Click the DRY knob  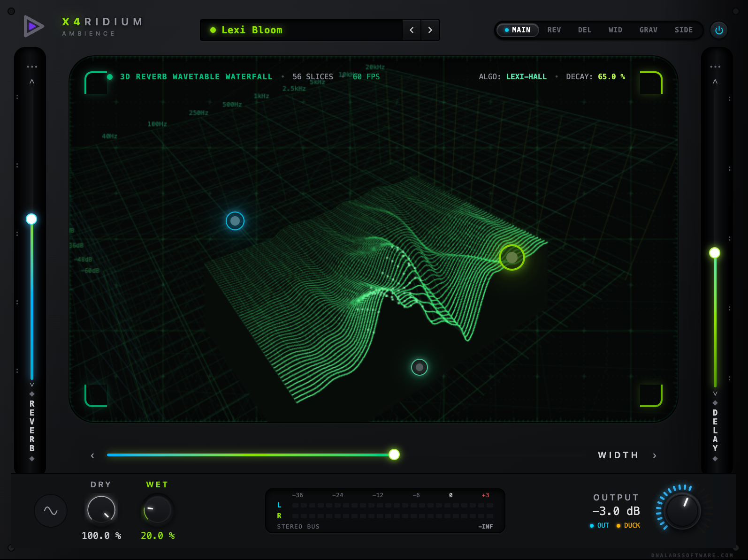[101, 510]
